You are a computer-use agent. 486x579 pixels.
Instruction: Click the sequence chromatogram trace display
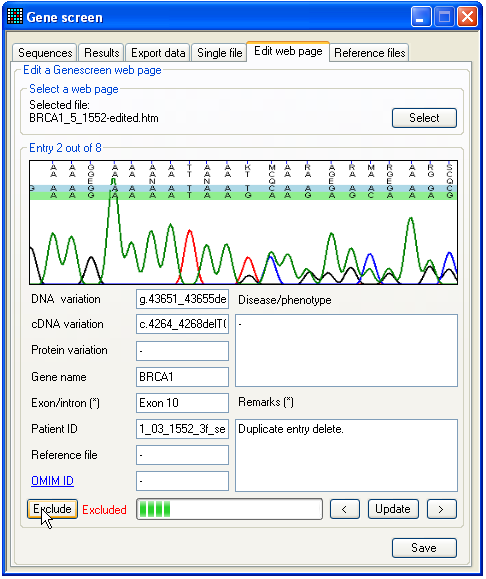pos(243,222)
